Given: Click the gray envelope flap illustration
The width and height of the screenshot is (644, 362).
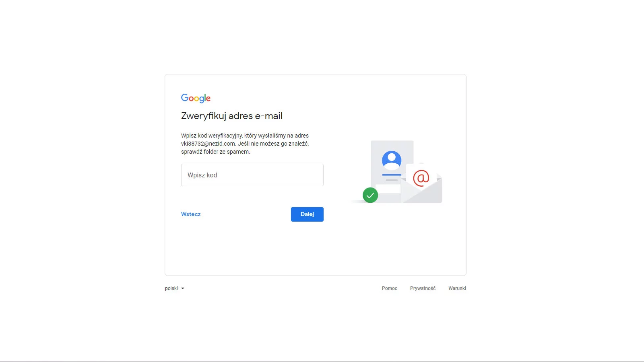Looking at the screenshot, I should pos(422,191).
